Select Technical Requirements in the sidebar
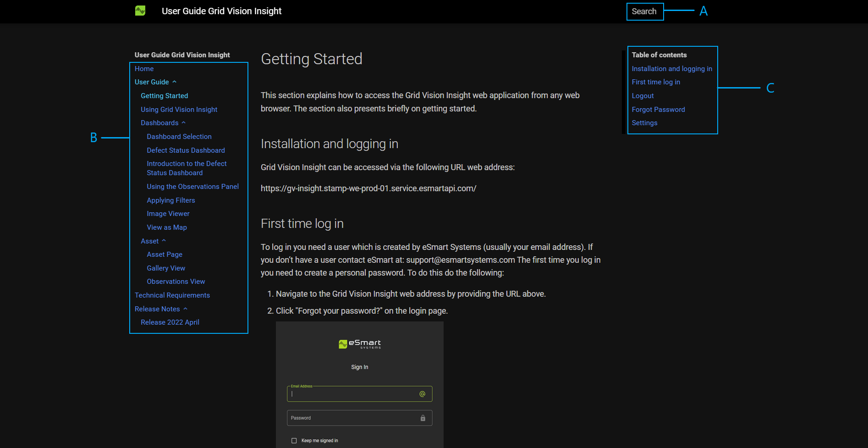The width and height of the screenshot is (868, 448). 172,295
